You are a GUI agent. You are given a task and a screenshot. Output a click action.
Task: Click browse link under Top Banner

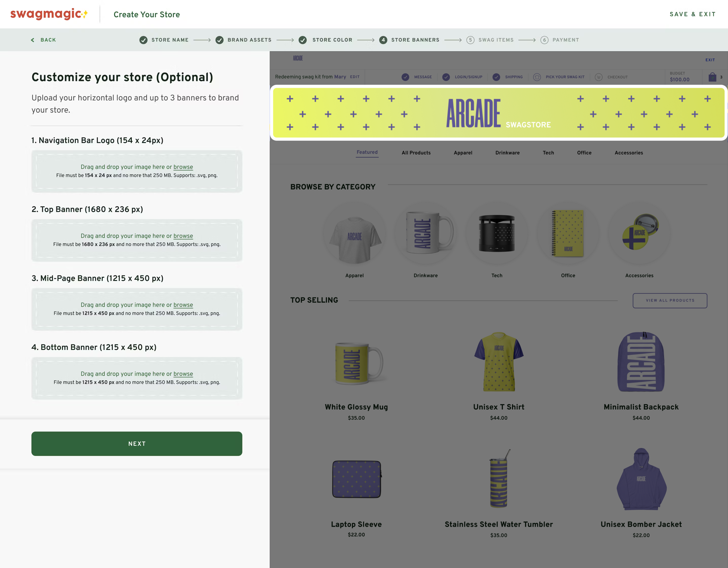183,236
